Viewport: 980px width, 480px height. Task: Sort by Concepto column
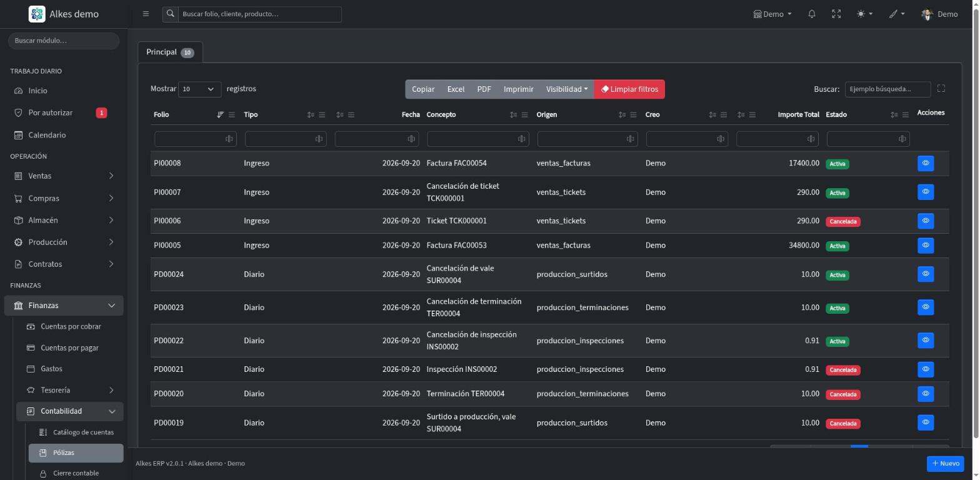(x=513, y=114)
